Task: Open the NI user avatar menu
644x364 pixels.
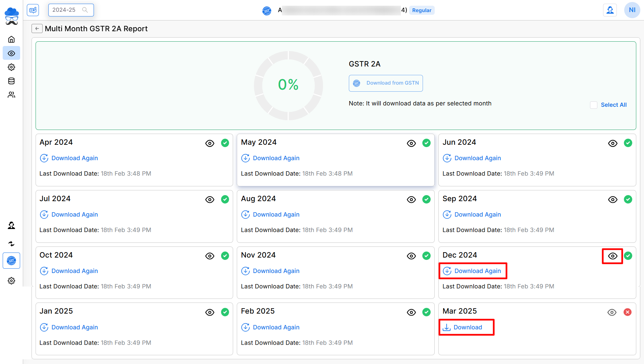Action: coord(632,10)
